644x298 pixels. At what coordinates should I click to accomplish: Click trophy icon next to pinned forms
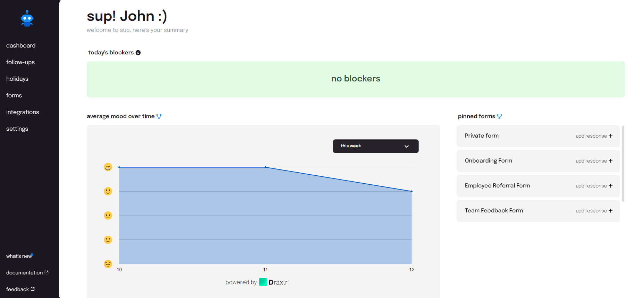(x=499, y=116)
